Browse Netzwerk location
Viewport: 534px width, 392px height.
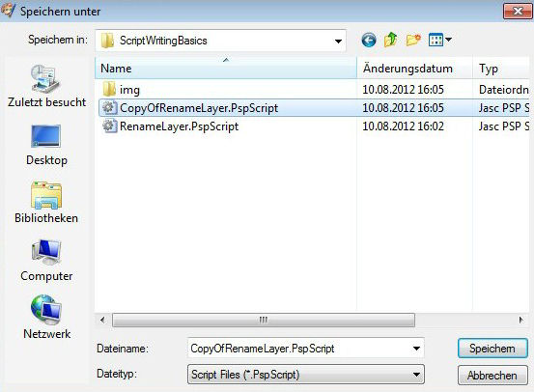click(46, 318)
